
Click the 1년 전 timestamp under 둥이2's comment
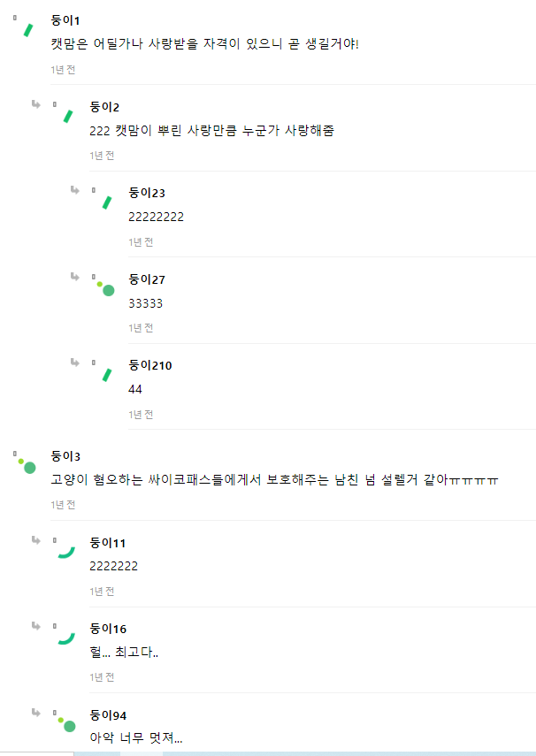click(x=102, y=156)
